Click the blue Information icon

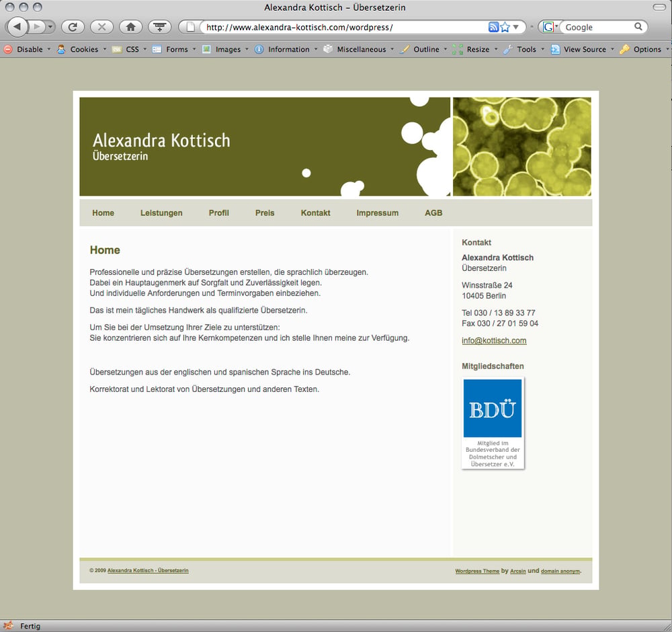pos(259,49)
